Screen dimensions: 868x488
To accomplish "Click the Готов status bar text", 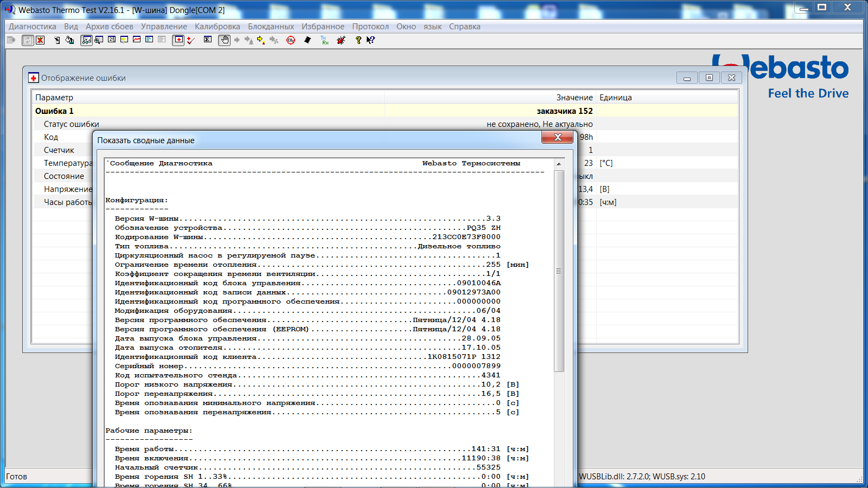I will click(17, 477).
